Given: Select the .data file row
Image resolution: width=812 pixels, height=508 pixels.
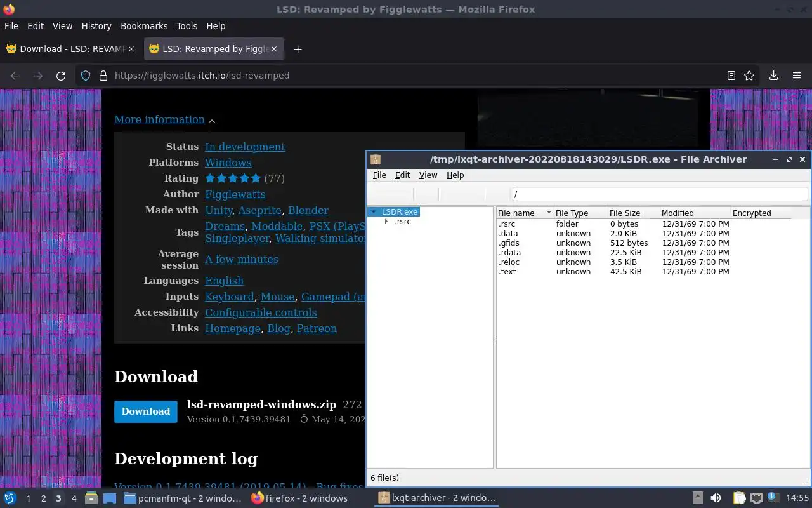Looking at the screenshot, I should click(x=644, y=234).
